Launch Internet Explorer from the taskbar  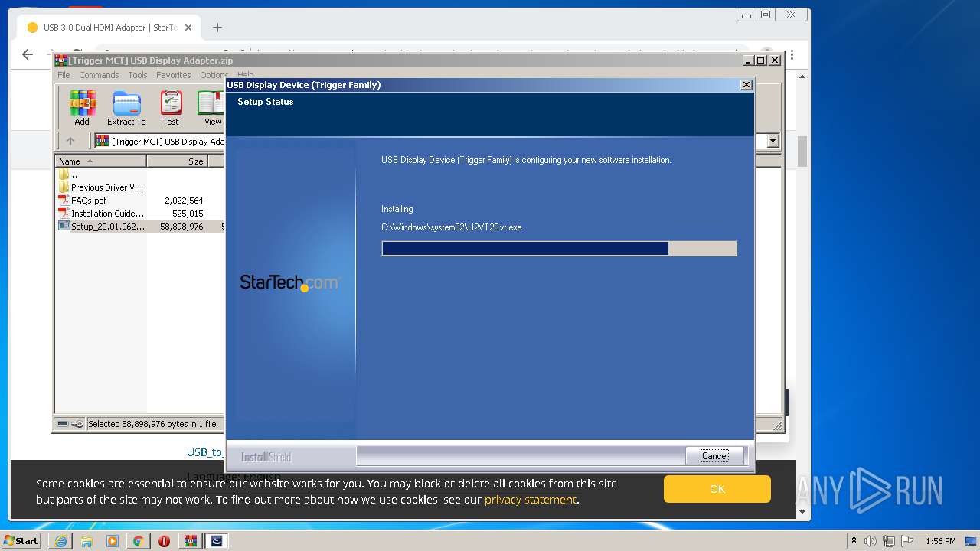click(60, 541)
